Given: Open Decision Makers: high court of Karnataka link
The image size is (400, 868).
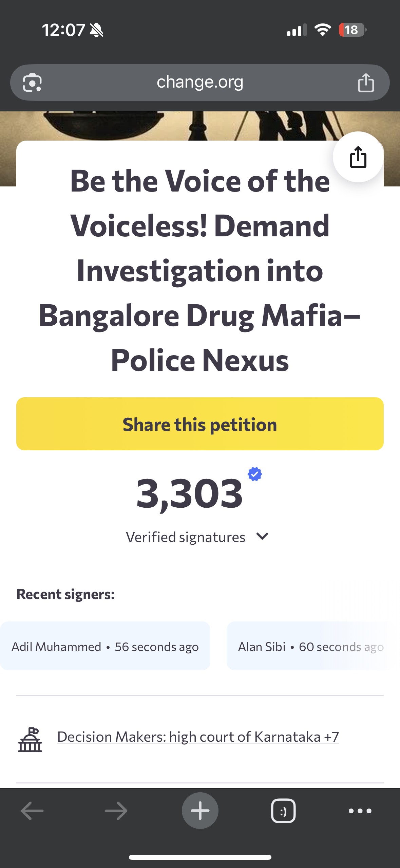Looking at the screenshot, I should [198, 737].
